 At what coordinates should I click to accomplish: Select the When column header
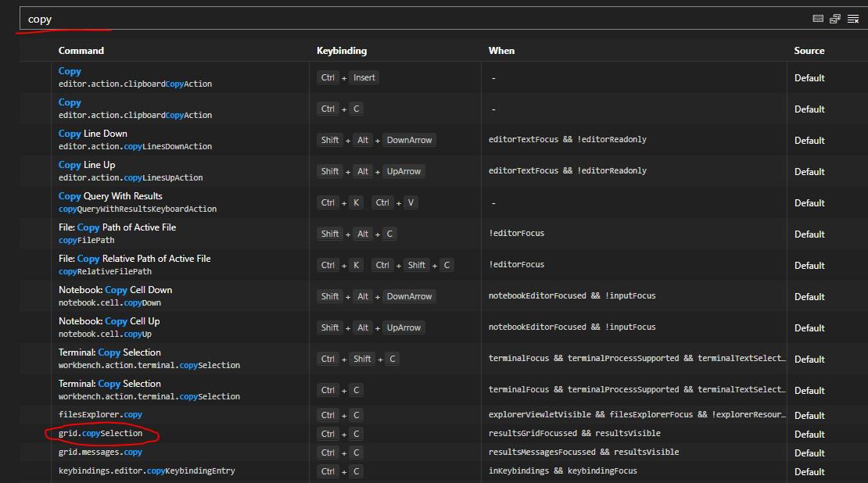click(x=501, y=50)
